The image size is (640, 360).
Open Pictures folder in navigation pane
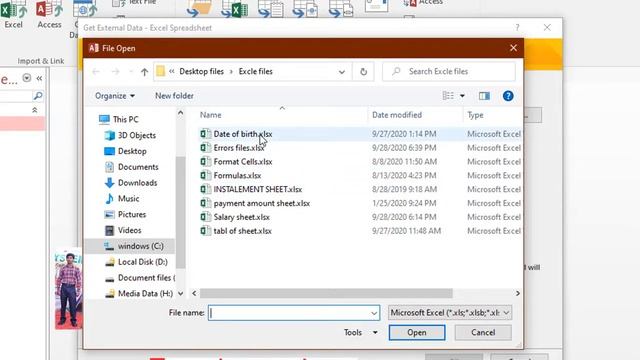(x=125, y=214)
